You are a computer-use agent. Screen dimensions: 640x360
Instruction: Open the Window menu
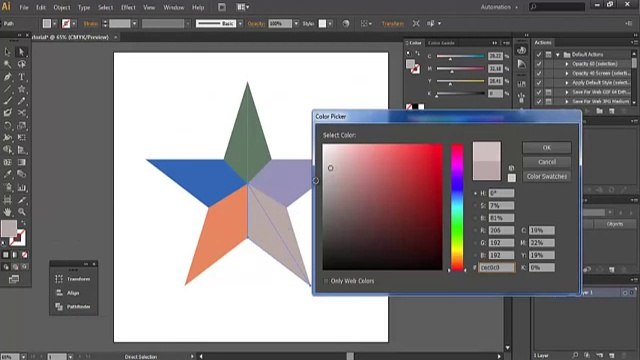click(173, 7)
